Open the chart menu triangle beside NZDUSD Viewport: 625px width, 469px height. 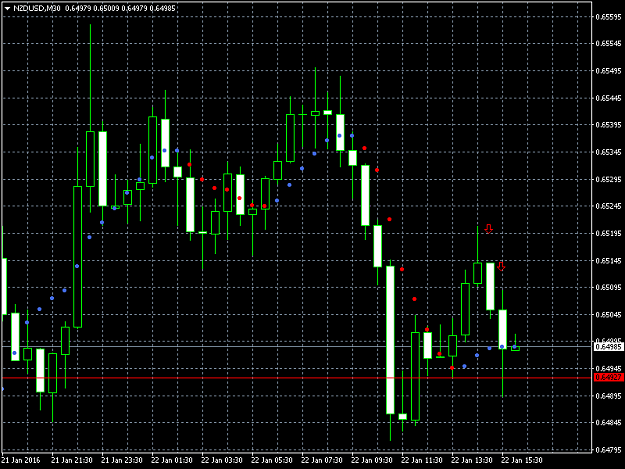(x=7, y=8)
